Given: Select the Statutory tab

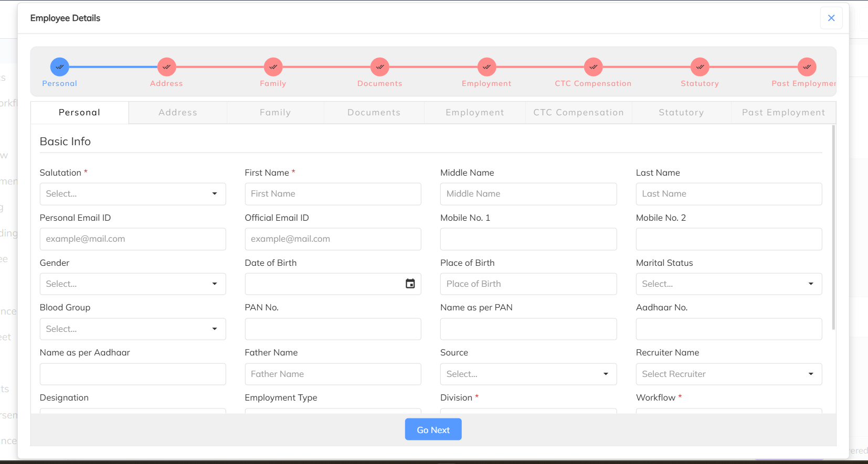Looking at the screenshot, I should point(682,113).
